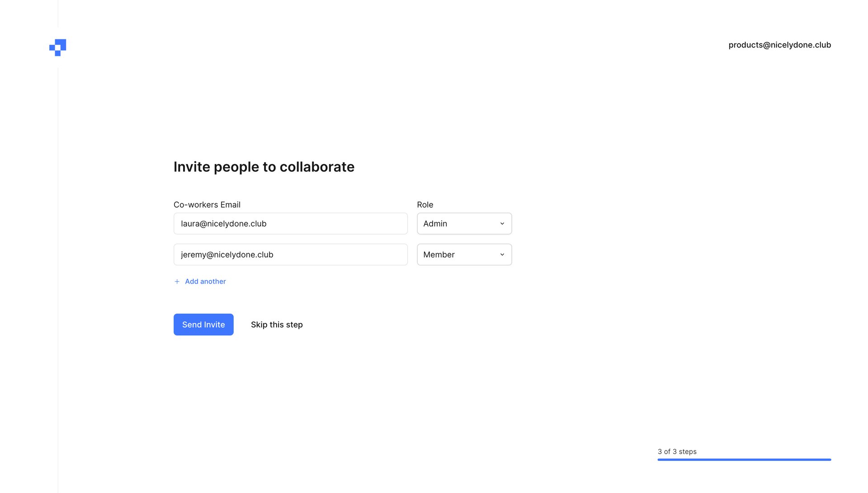The height and width of the screenshot is (493, 868).
Task: Click the products@nicelydone.club account label
Action: pyautogui.click(x=779, y=45)
